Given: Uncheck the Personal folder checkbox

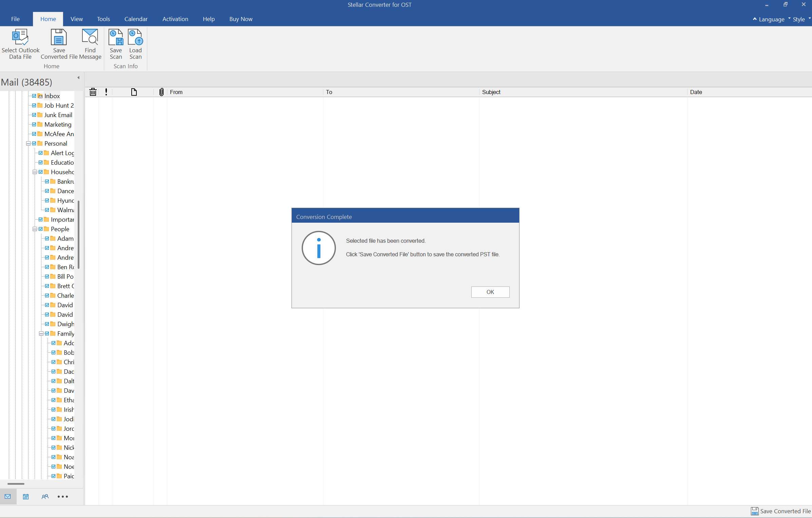Looking at the screenshot, I should point(34,144).
